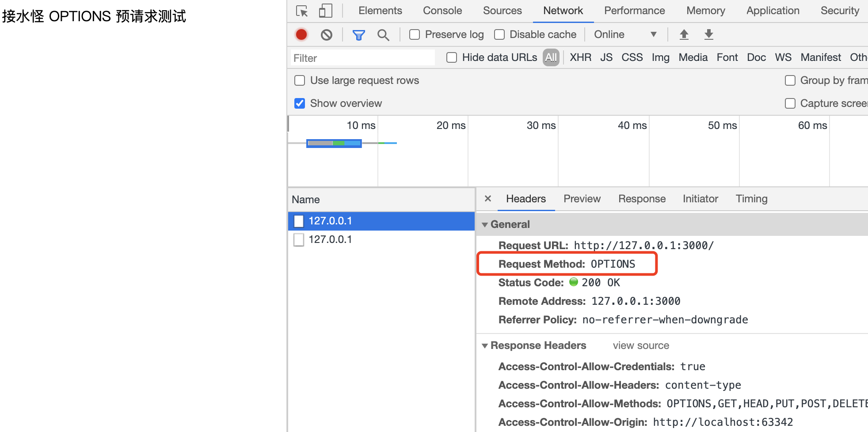Open the network filter bar

(358, 34)
